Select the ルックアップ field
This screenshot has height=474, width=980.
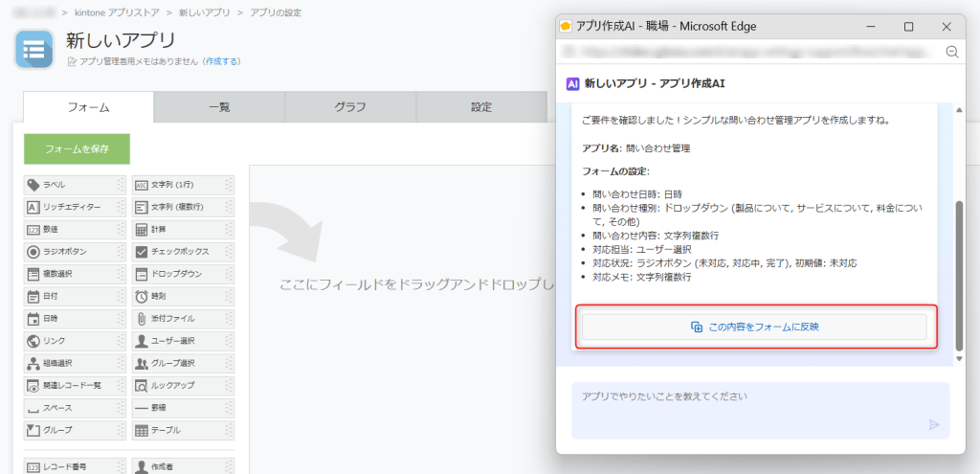(183, 386)
